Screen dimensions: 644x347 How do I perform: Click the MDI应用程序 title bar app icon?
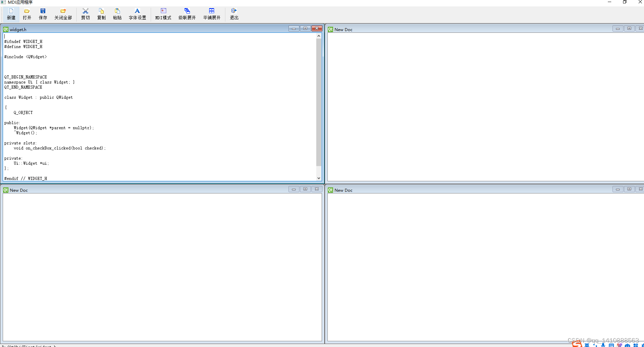[3, 2]
